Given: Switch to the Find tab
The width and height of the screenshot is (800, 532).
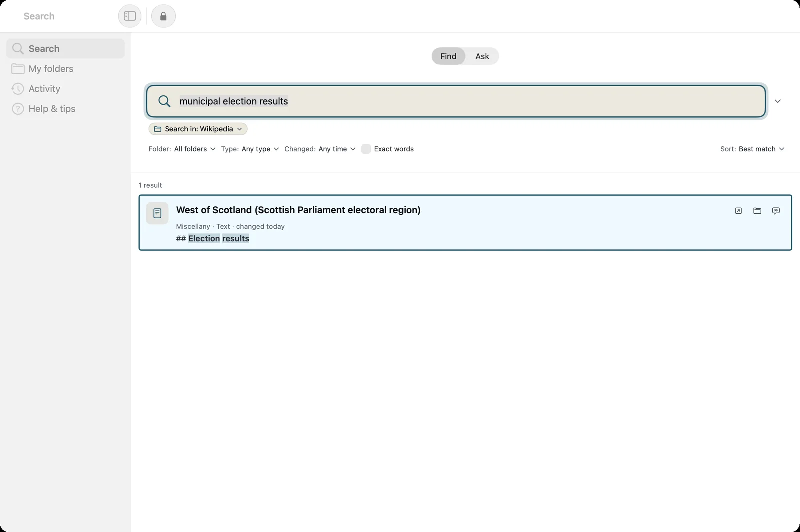Looking at the screenshot, I should click(448, 56).
